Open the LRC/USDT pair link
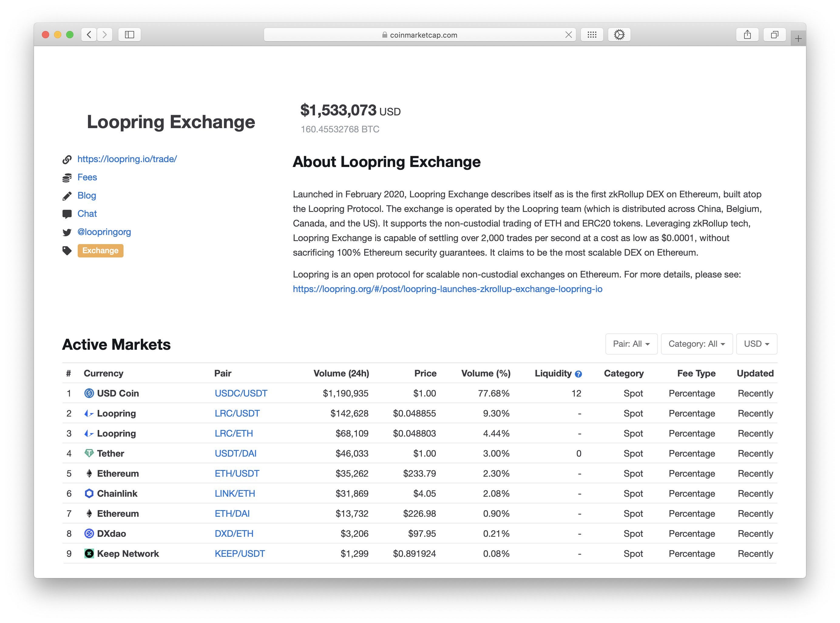This screenshot has height=623, width=840. pyautogui.click(x=237, y=413)
